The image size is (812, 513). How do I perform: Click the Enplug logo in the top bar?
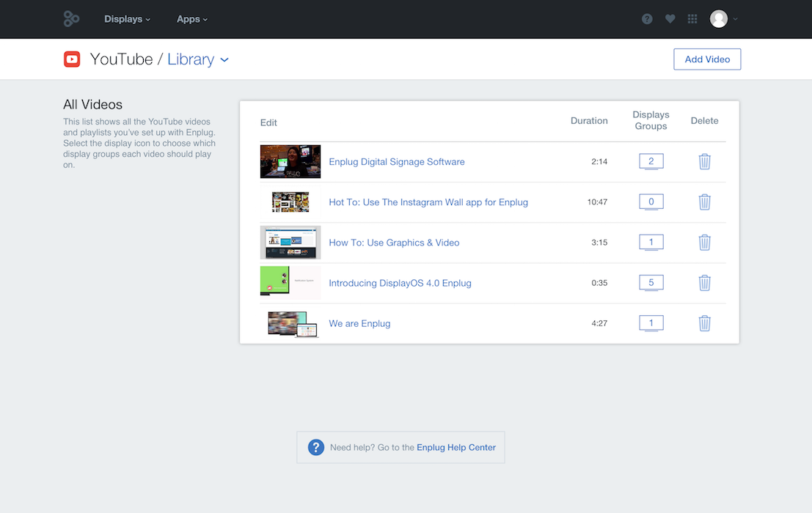71,19
